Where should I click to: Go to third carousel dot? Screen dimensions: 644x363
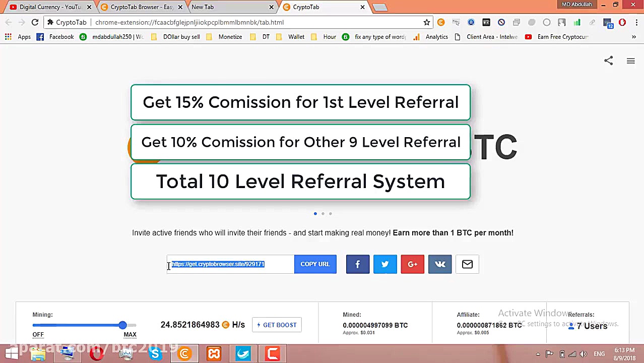coord(331,214)
